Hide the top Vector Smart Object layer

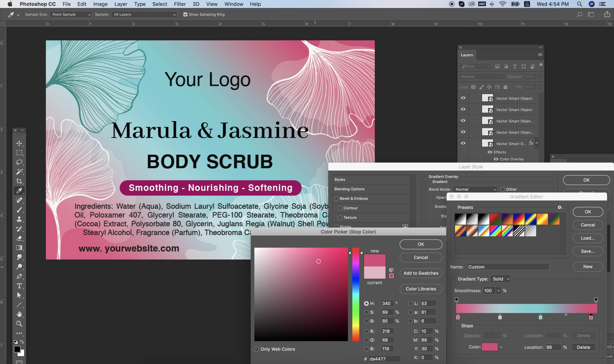[463, 98]
